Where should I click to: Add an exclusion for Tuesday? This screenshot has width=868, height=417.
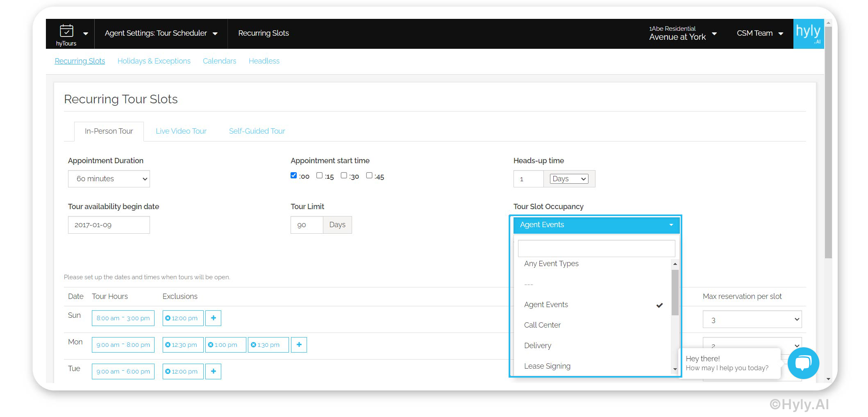coord(214,371)
